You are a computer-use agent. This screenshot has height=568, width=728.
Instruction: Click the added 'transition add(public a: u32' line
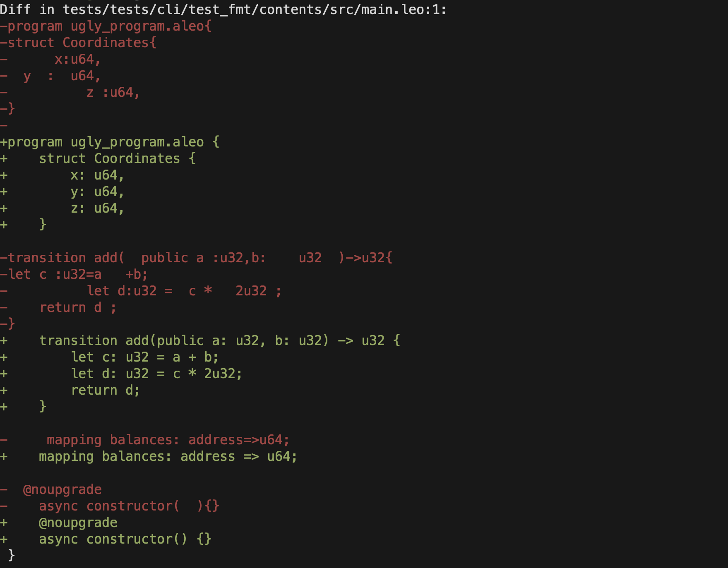point(219,340)
